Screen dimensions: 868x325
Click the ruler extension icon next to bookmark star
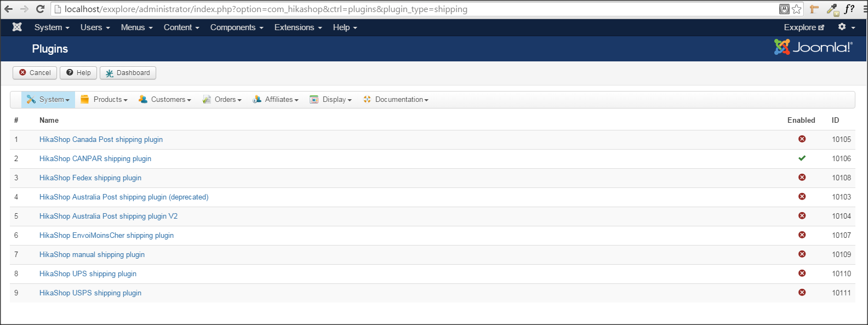[814, 9]
